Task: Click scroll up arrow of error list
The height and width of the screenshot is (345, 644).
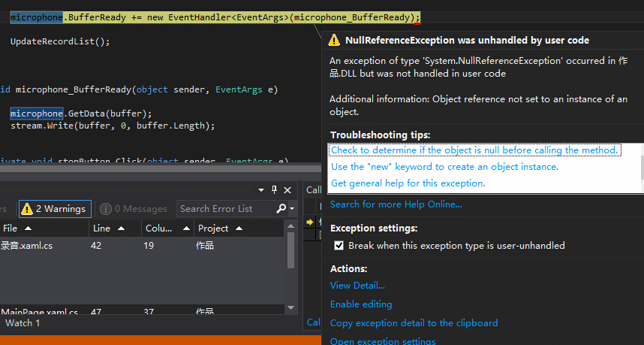Action: pyautogui.click(x=290, y=225)
